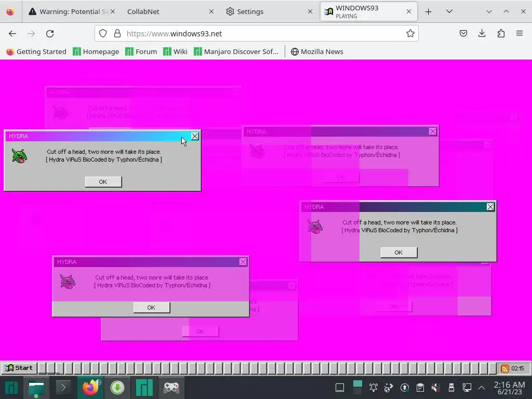The width and height of the screenshot is (532, 399).
Task: Click Firefox icon in the panel
Action: [90, 388]
